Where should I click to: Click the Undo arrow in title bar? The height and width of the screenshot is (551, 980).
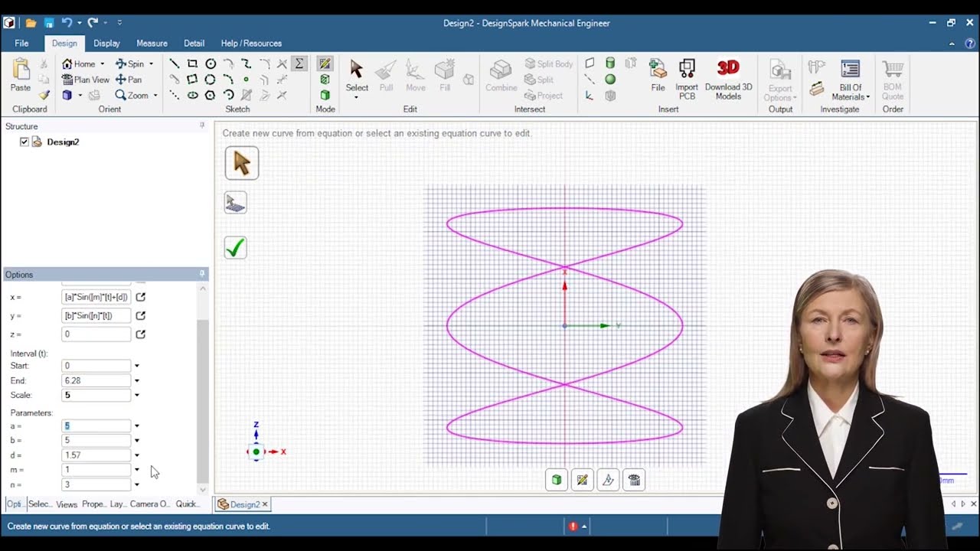[x=67, y=23]
